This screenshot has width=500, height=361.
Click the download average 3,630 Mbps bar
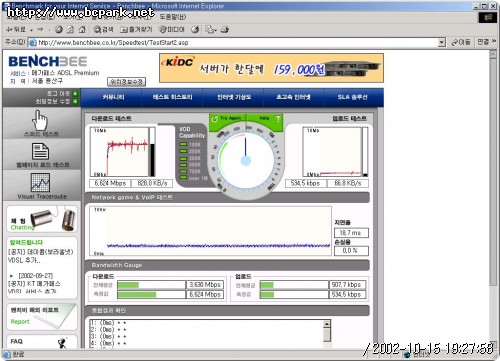coord(151,285)
